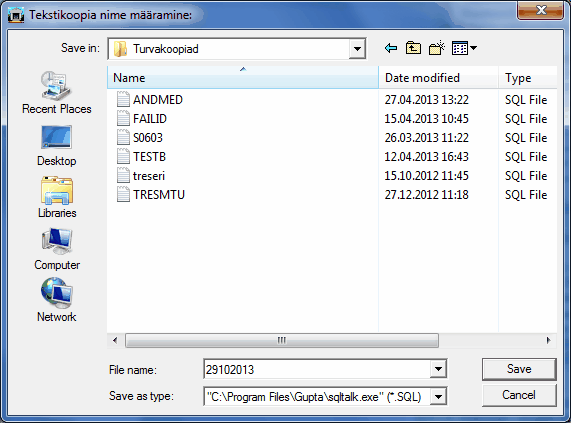Expand the File name dropdown arrow
571x423 pixels.
point(438,369)
